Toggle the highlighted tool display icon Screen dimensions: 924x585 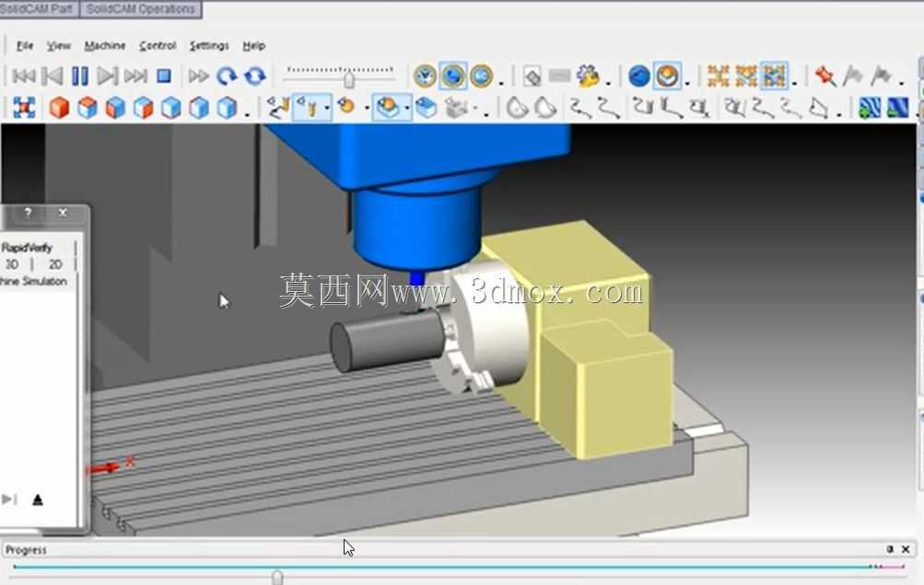click(307, 108)
